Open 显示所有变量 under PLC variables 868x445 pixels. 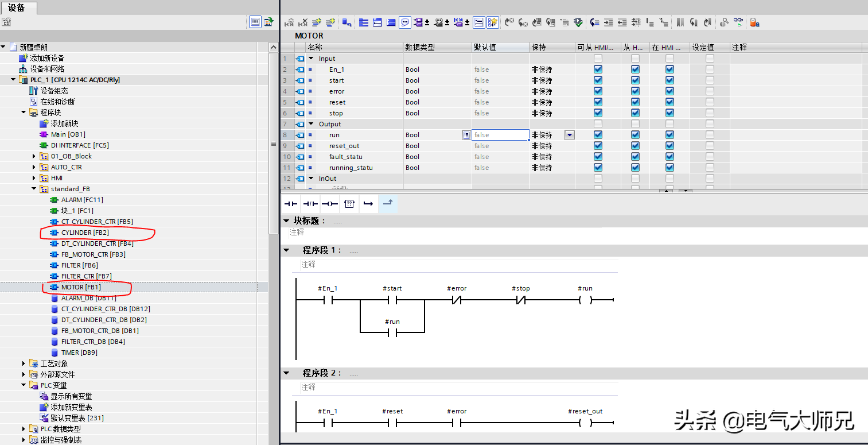pos(71,396)
